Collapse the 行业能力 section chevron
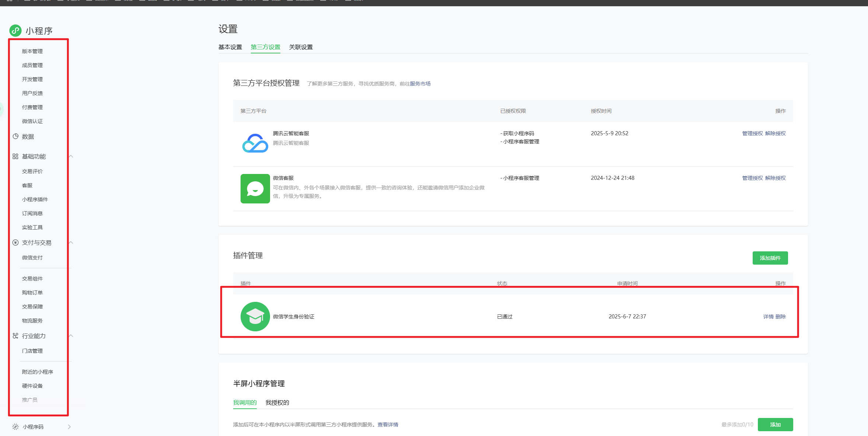868x436 pixels. click(x=71, y=336)
